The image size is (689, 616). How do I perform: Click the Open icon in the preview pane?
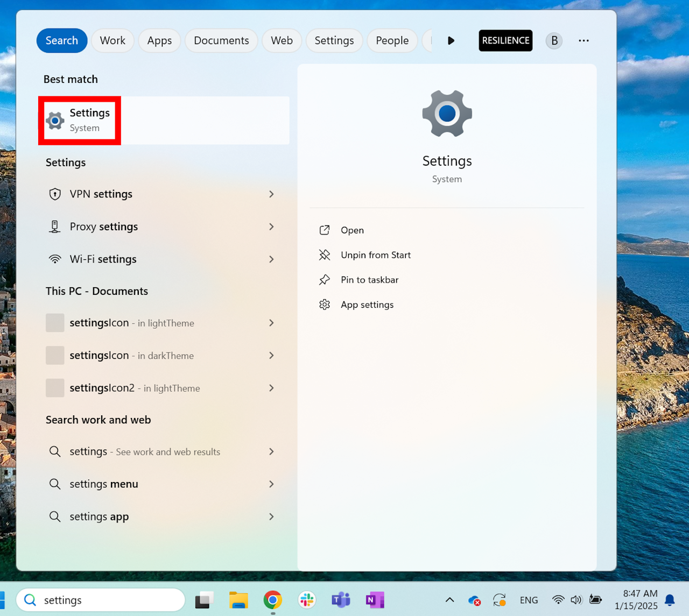tap(325, 230)
